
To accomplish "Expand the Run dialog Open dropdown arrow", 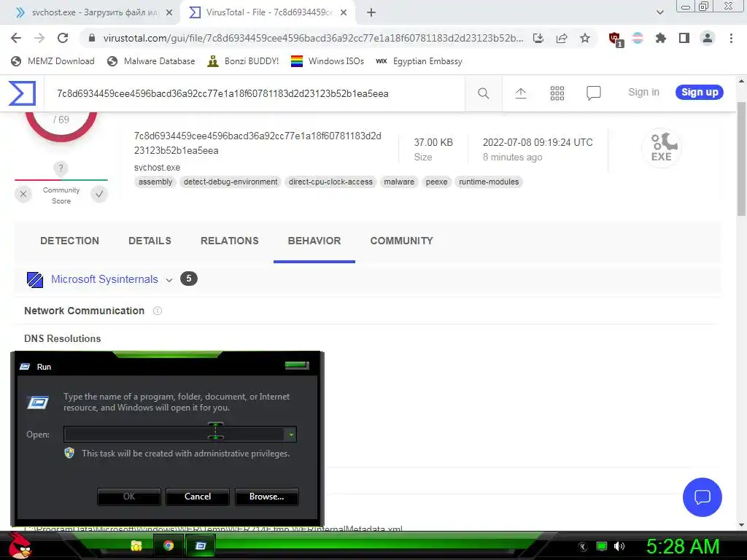I will pos(290,435).
